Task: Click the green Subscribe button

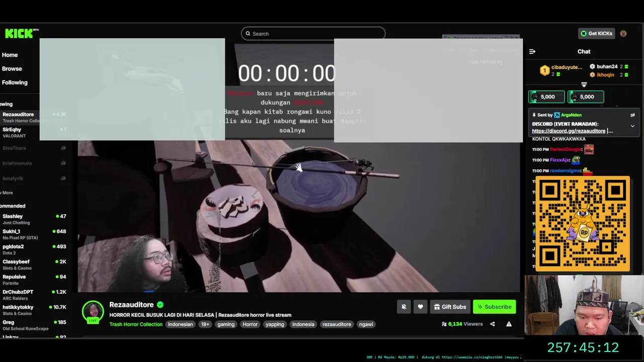Action: coord(495,307)
